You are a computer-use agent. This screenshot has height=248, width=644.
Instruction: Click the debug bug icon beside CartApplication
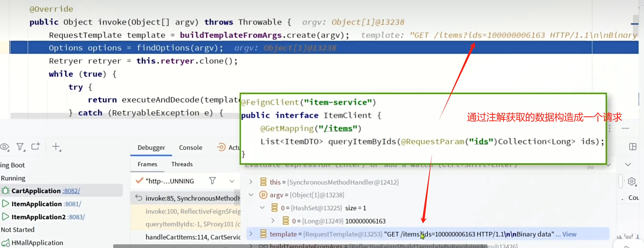tap(5, 191)
